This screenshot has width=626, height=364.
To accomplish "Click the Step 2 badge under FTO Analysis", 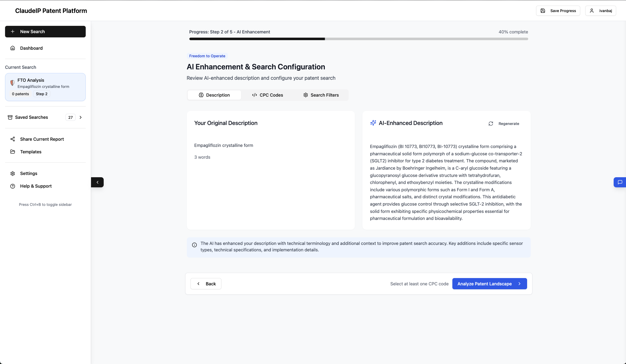I will coord(41,94).
